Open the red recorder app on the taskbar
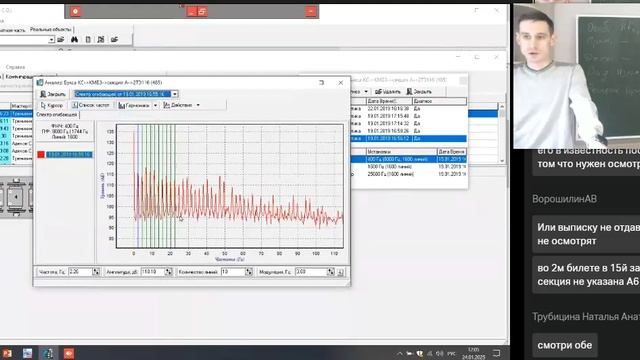Image resolution: width=640 pixels, height=360 pixels. 69,353
